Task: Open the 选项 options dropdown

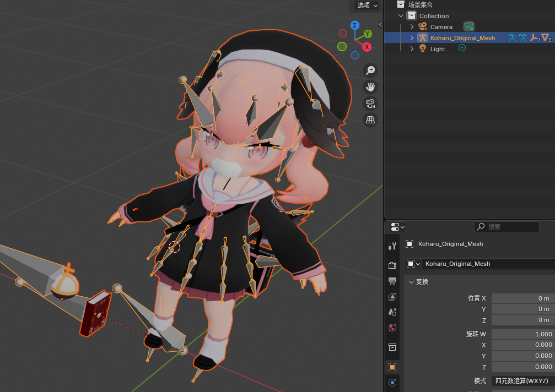Action: click(x=367, y=6)
